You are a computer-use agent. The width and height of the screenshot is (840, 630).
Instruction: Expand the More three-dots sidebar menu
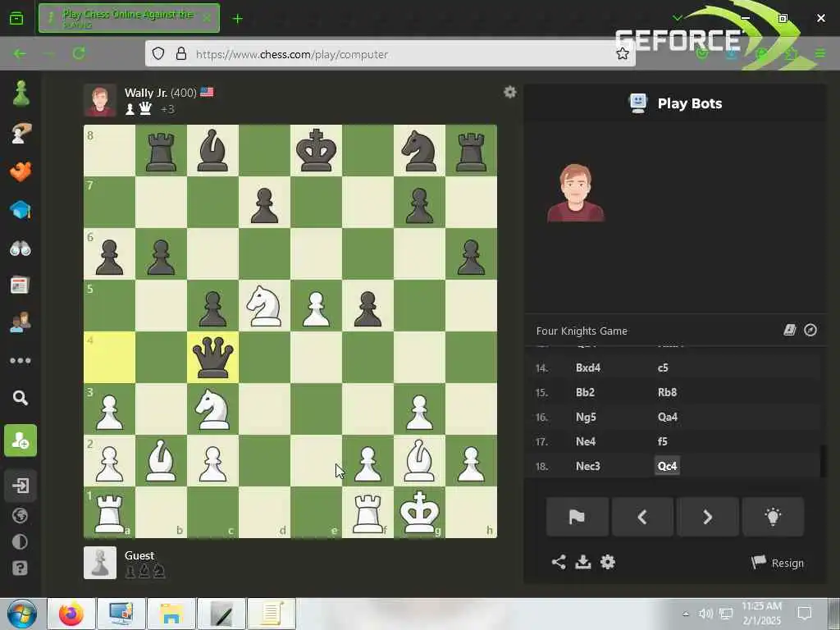tap(21, 361)
